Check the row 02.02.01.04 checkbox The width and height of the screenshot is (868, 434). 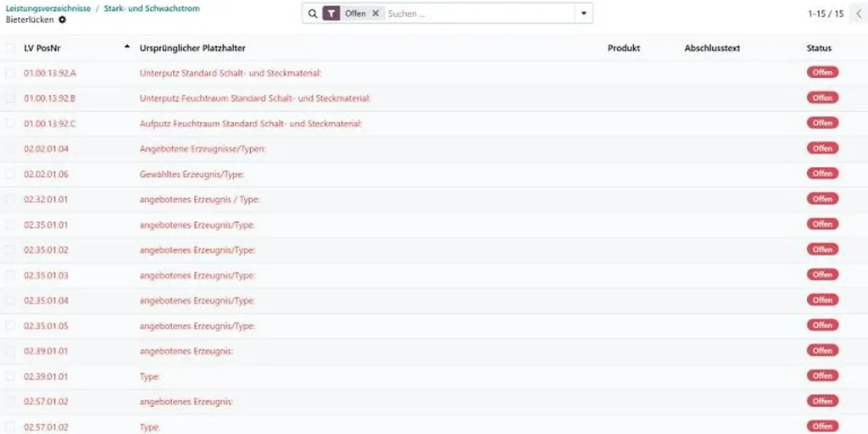click(10, 149)
